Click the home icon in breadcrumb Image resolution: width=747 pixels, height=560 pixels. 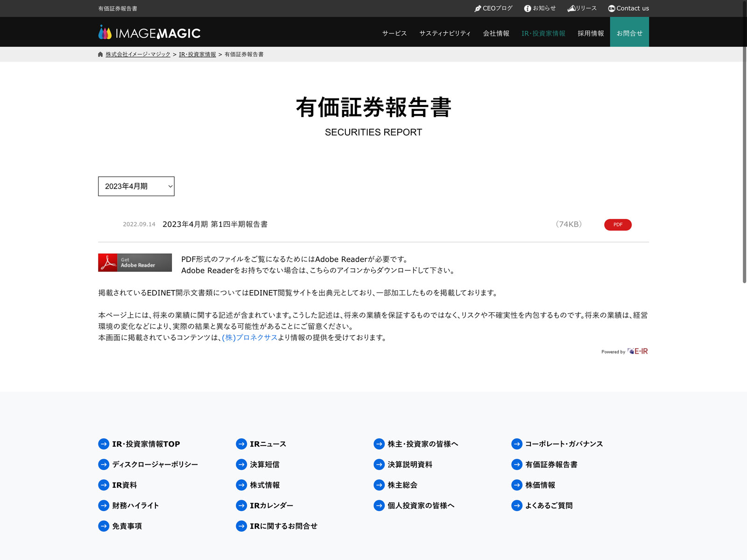(100, 55)
